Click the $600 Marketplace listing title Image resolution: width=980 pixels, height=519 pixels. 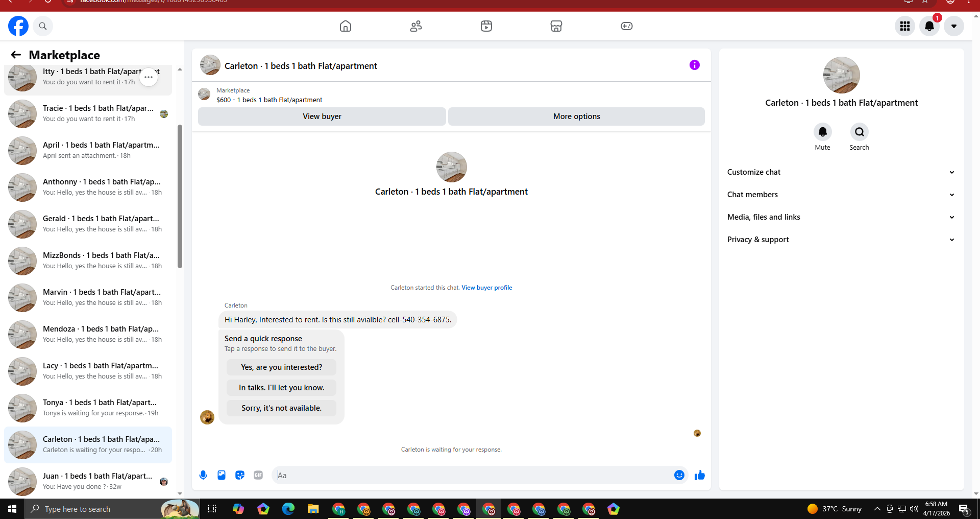coord(269,100)
